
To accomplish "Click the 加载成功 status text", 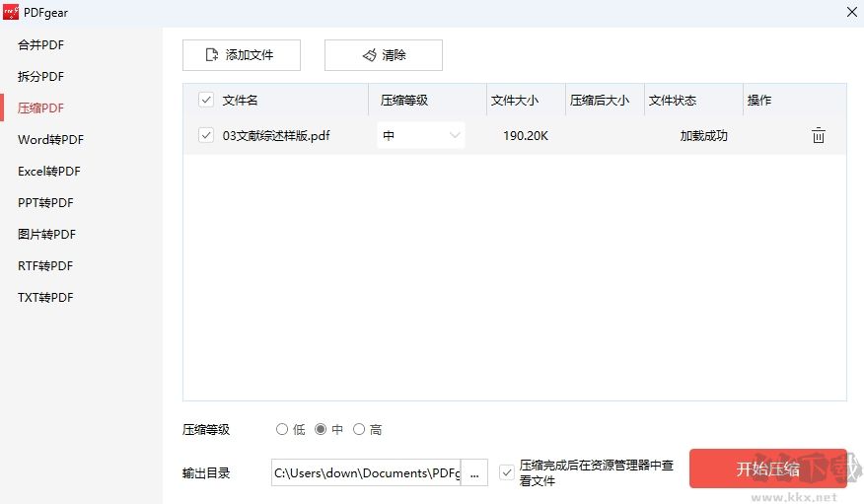I will point(703,135).
